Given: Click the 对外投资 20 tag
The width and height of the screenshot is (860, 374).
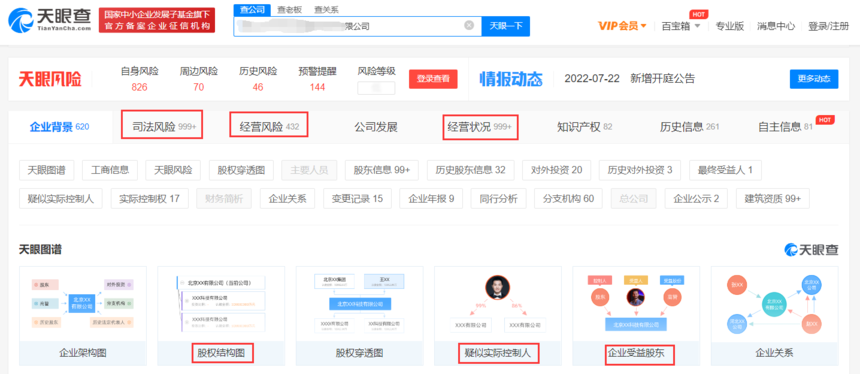Looking at the screenshot, I should pos(557,170).
